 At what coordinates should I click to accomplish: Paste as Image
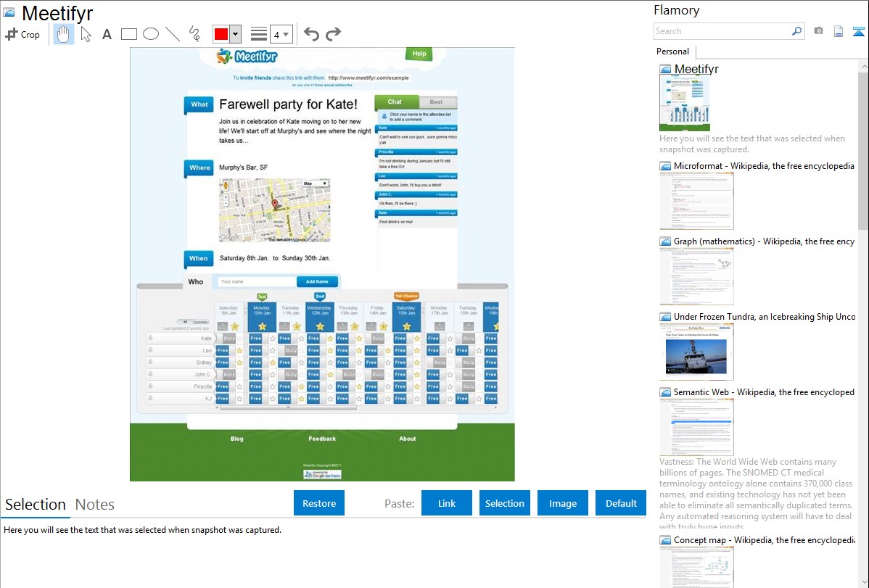563,503
